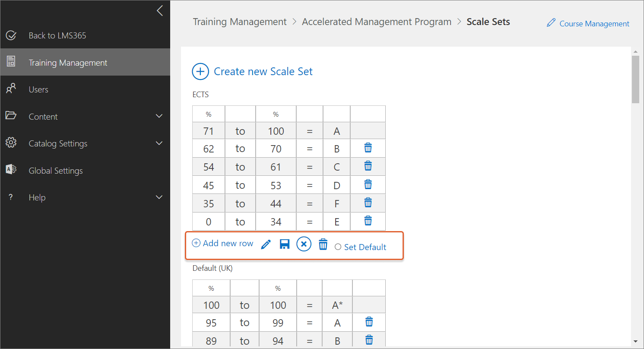This screenshot has width=644, height=349.
Task: Click the pencil edit icon for ECTS scale
Action: click(x=266, y=244)
